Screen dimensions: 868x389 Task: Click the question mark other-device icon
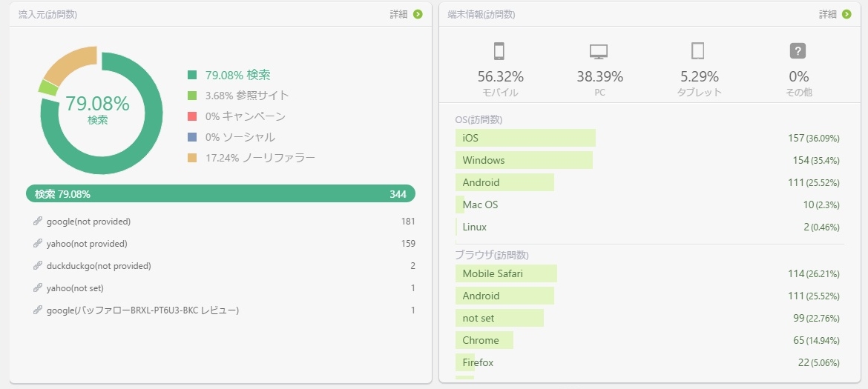(798, 51)
